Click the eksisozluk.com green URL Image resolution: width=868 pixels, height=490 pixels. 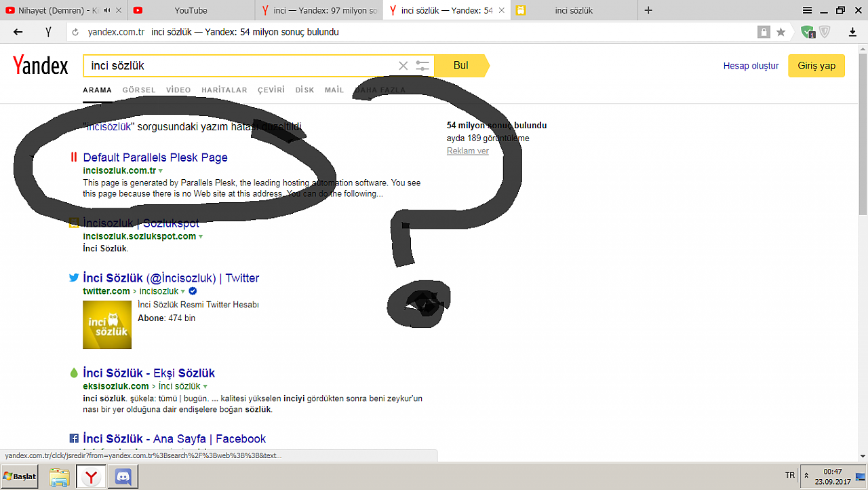pos(116,386)
